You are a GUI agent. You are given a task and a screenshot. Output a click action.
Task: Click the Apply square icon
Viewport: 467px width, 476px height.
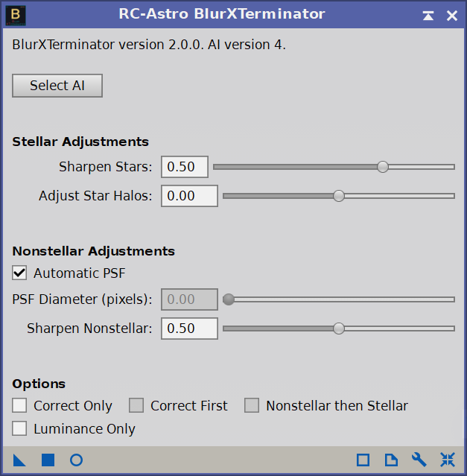(48, 460)
